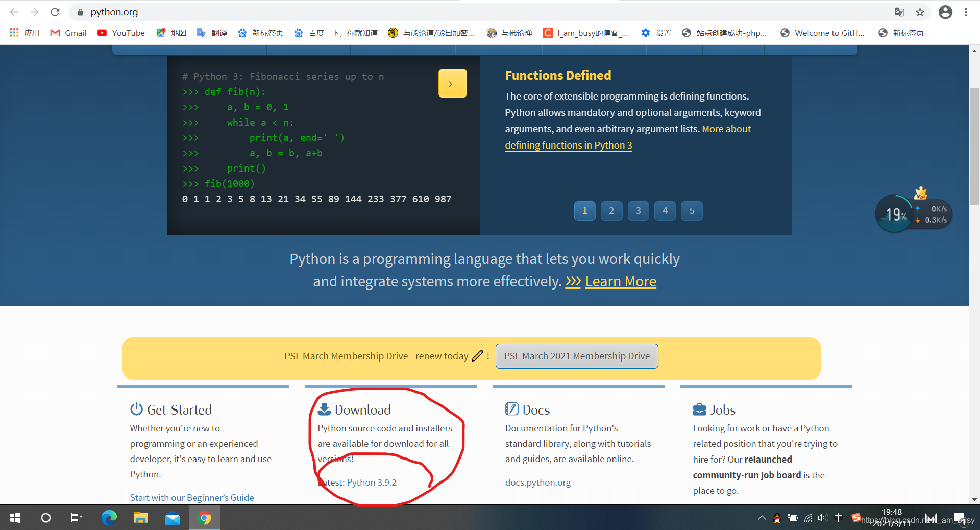Image resolution: width=980 pixels, height=530 pixels.
Task: Click the 19% floating speed widget
Action: 896,214
